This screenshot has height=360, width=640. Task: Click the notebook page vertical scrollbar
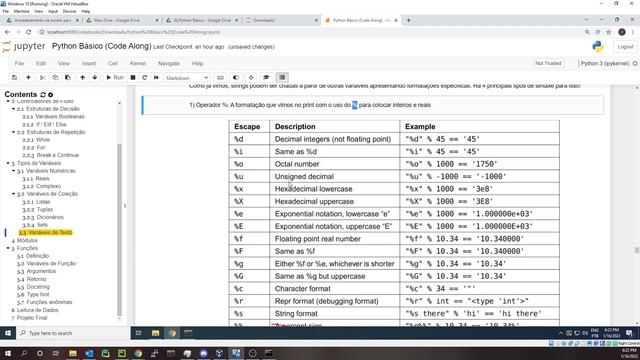click(x=637, y=250)
